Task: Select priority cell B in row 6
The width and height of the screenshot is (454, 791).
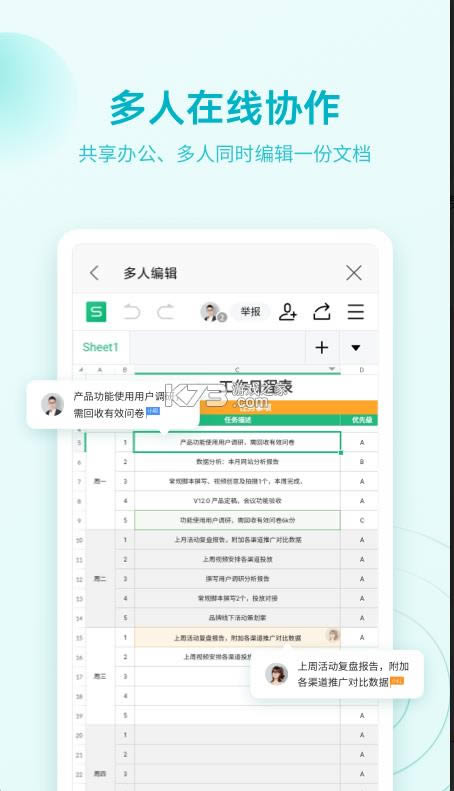Action: 362,462
